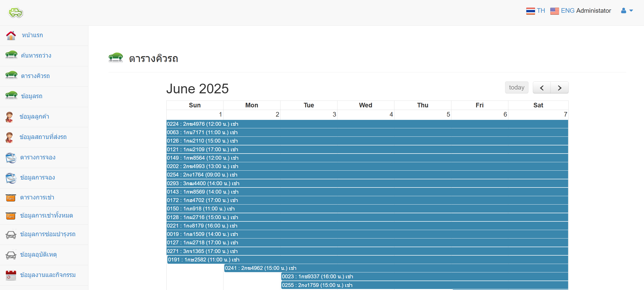Click the booking icon beside ตารางการจอง
Screen dimensions: 644x290
click(x=11, y=158)
